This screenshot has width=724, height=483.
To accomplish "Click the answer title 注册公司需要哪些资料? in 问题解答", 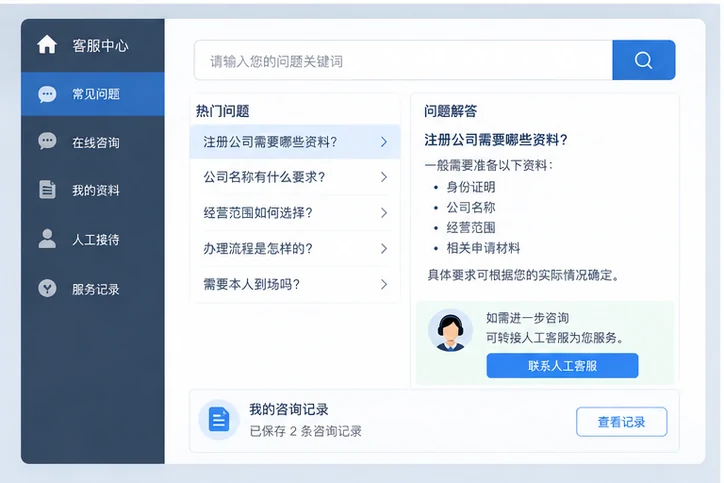I will [x=496, y=139].
